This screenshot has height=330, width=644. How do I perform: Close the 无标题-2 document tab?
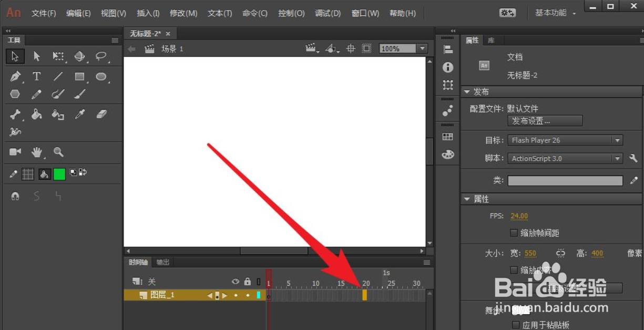tap(168, 34)
